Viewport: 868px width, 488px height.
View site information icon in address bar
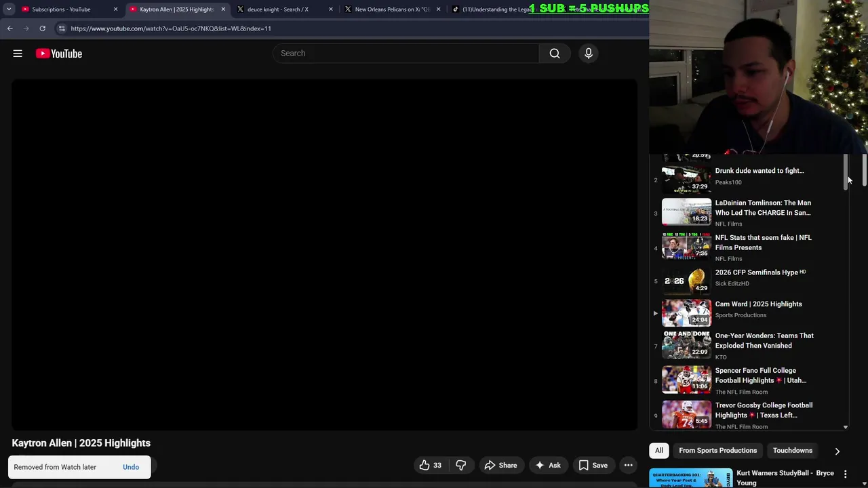click(62, 28)
